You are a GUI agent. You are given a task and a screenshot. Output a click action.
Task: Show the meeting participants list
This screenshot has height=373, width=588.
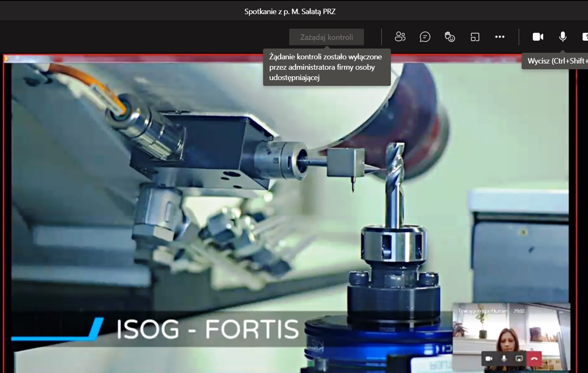(x=400, y=37)
